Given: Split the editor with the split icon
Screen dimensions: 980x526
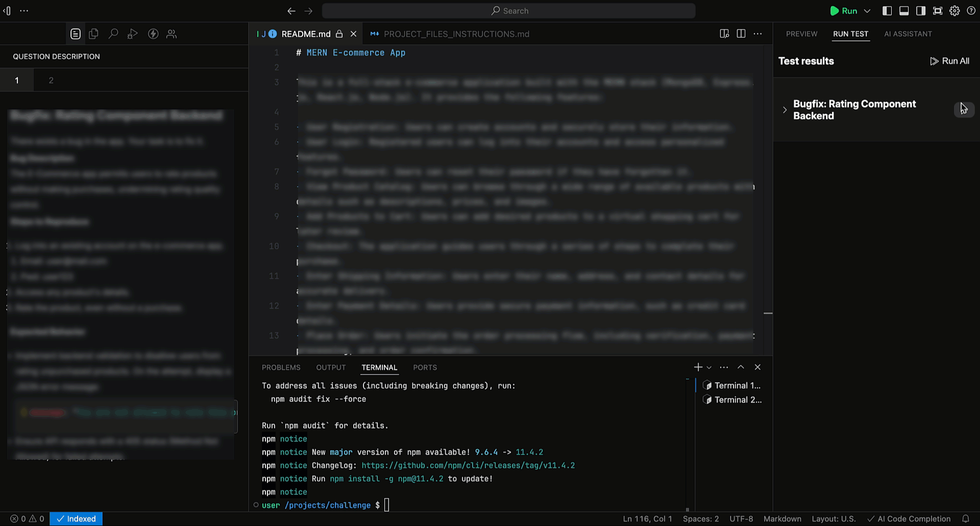Looking at the screenshot, I should [741, 34].
